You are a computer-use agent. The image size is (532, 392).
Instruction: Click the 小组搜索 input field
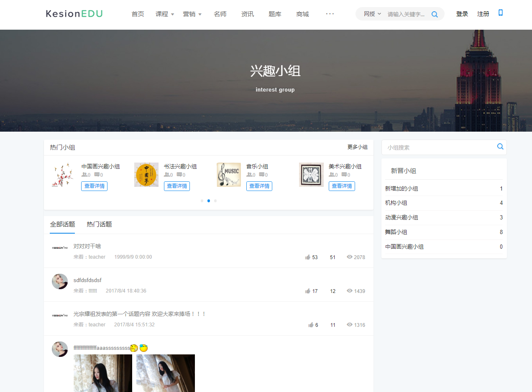(x=439, y=148)
